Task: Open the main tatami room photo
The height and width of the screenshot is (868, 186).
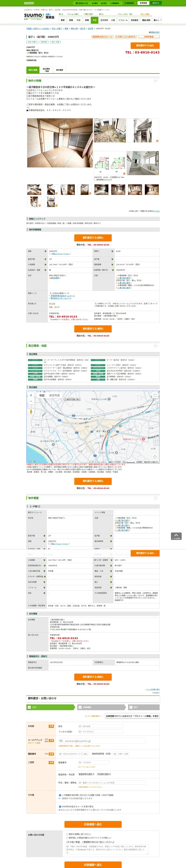Action: pos(60,143)
